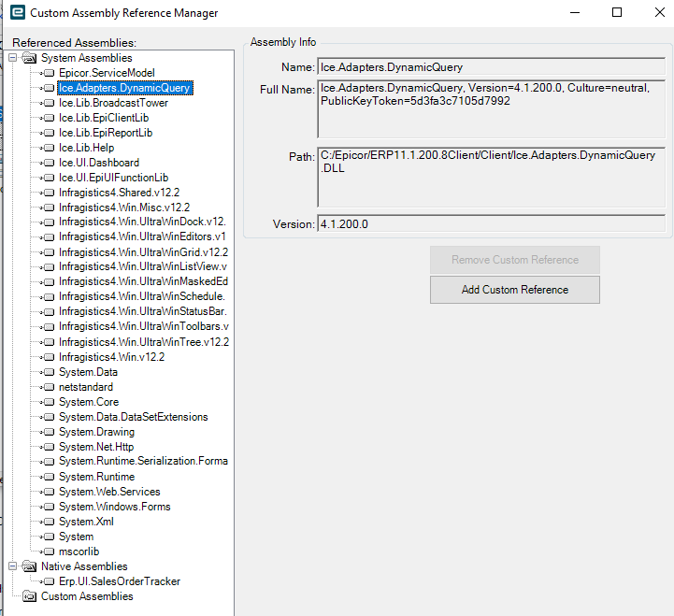Click the Custom Assemblies folder icon
Image resolution: width=674 pixels, height=616 pixels.
point(29,596)
